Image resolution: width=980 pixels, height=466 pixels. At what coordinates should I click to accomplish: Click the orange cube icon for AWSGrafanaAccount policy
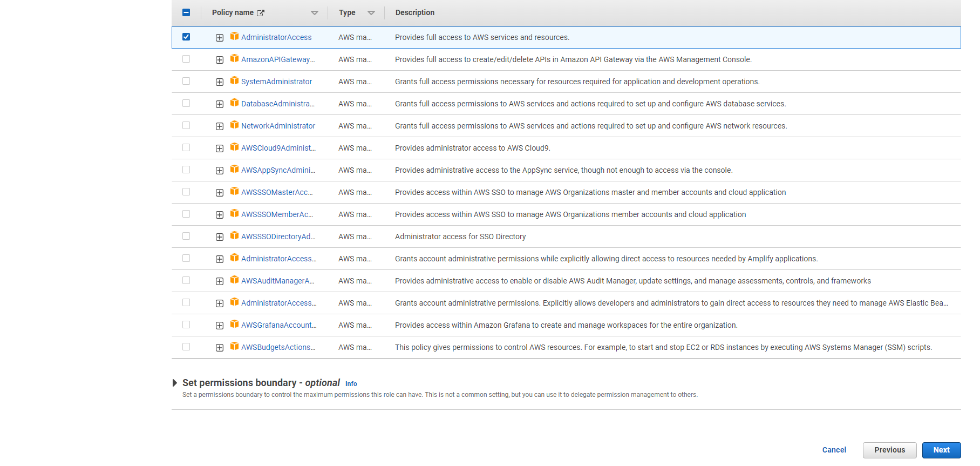(x=234, y=325)
